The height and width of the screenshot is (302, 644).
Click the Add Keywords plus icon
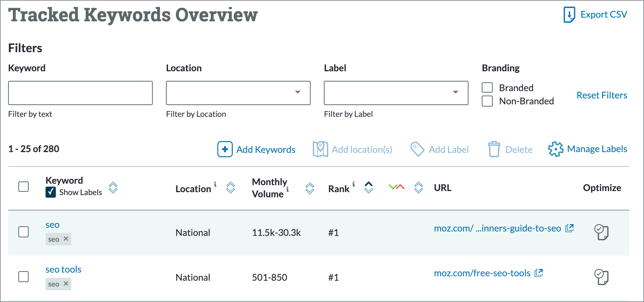coord(225,149)
